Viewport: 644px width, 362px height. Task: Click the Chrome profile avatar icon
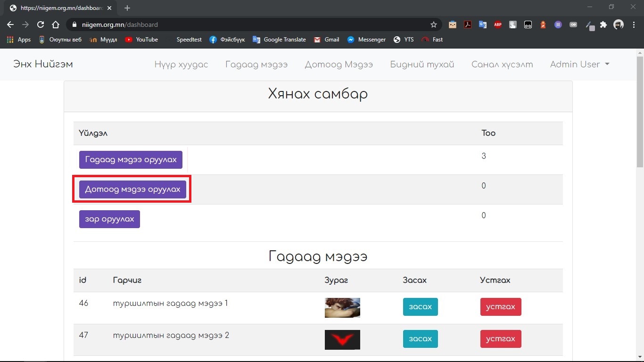(x=619, y=25)
